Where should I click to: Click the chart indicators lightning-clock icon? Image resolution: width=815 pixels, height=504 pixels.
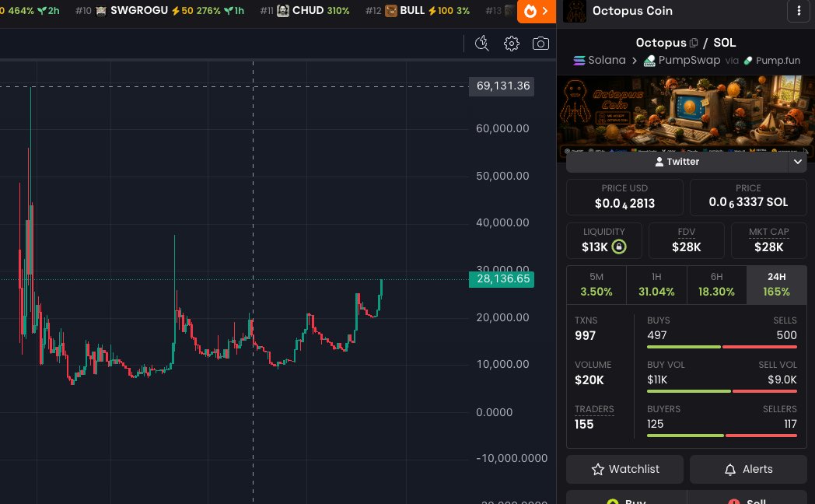pos(482,43)
